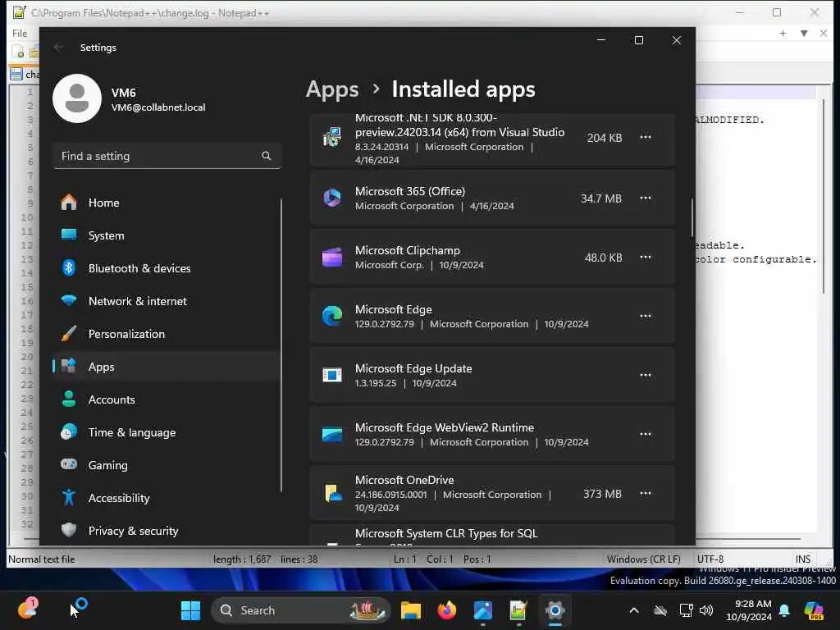
Task: Click the change.log tab save icon in Notepad++
Action: (x=16, y=74)
